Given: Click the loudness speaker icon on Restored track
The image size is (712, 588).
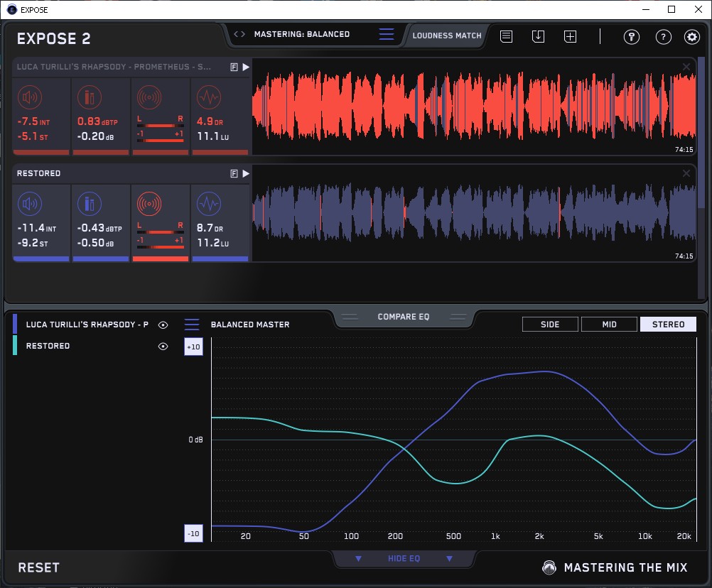Looking at the screenshot, I should (30, 204).
